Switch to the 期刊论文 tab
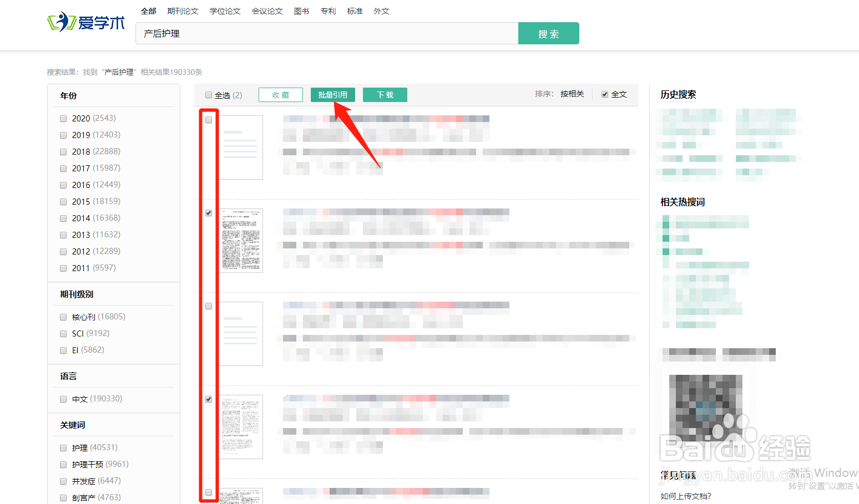The height and width of the screenshot is (504, 859). pos(183,11)
